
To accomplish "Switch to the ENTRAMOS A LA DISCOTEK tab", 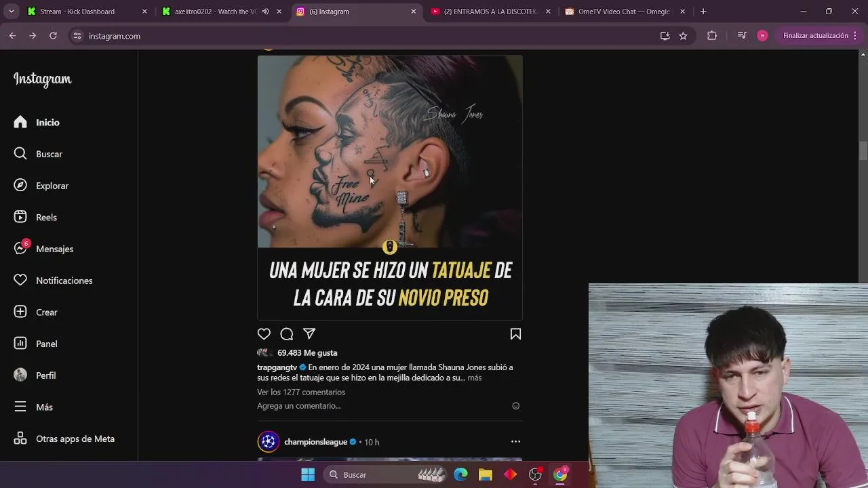I will click(x=490, y=12).
